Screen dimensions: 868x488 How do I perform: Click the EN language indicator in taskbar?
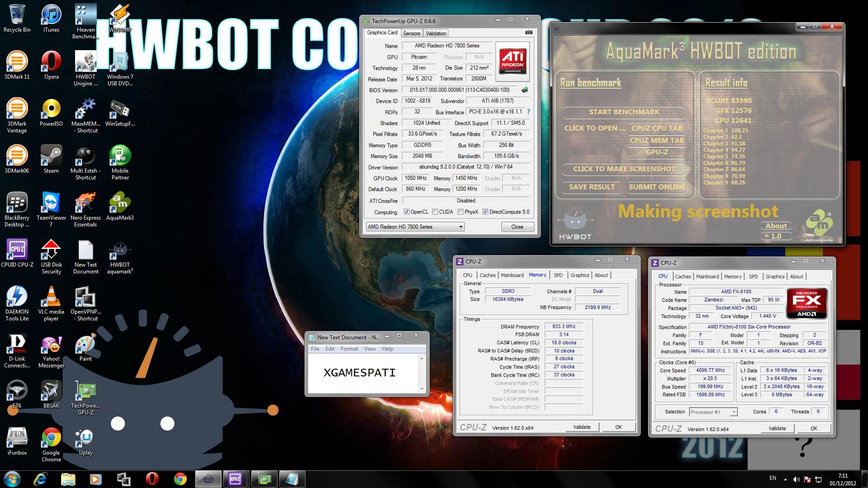[773, 478]
